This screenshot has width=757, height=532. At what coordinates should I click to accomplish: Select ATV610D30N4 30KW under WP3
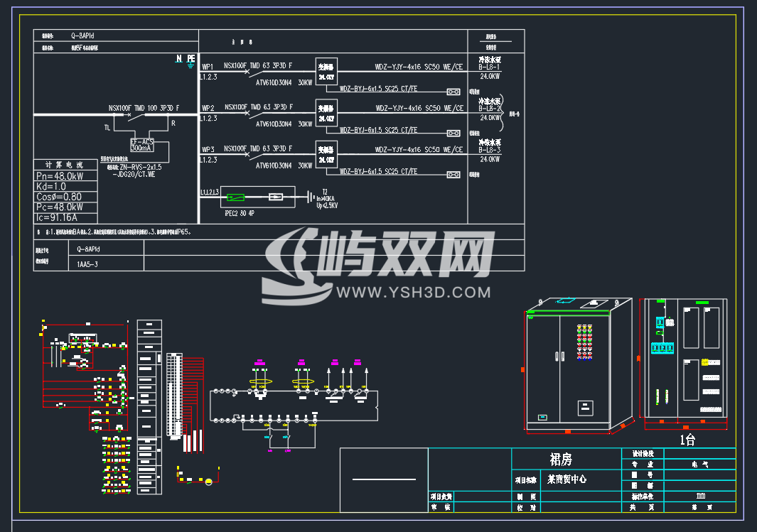(284, 166)
